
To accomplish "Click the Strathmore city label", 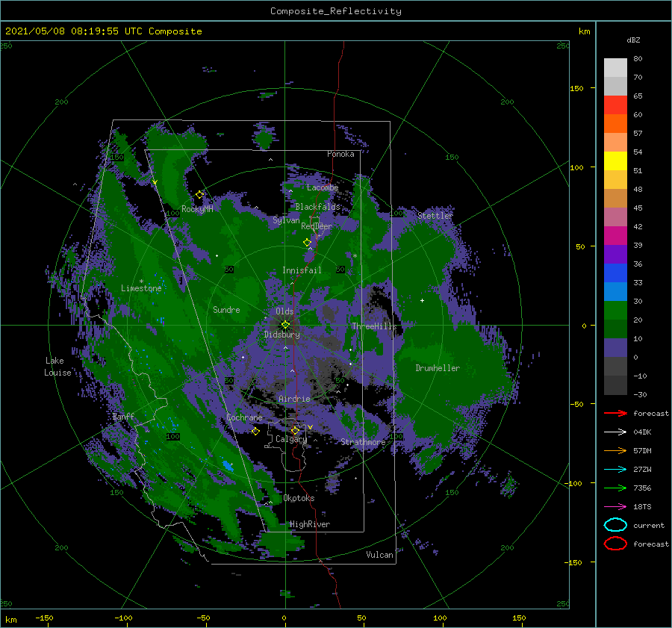I will [x=363, y=441].
